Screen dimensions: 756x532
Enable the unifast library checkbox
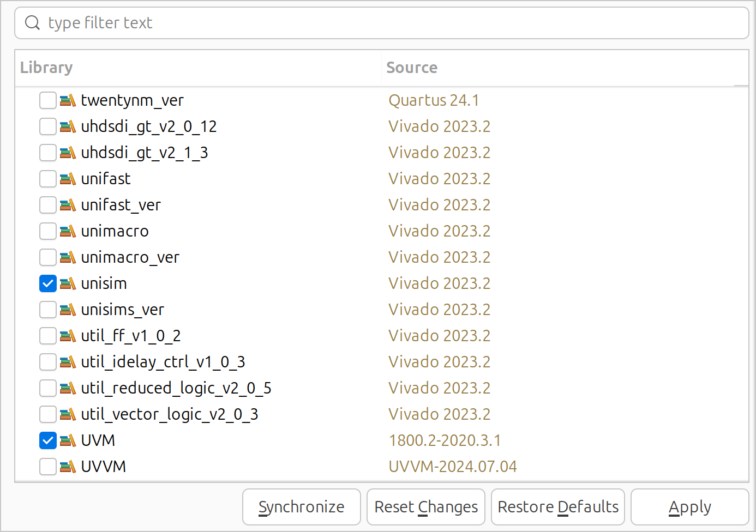pyautogui.click(x=48, y=179)
